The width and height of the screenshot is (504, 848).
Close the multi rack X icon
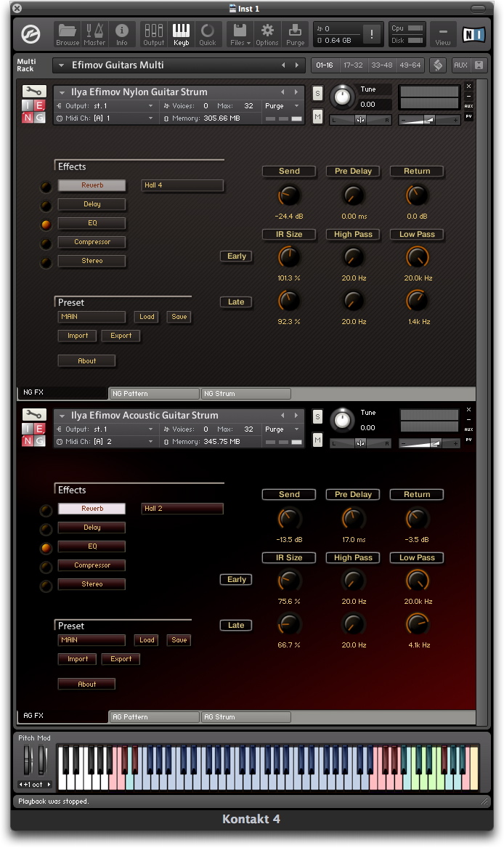479,65
